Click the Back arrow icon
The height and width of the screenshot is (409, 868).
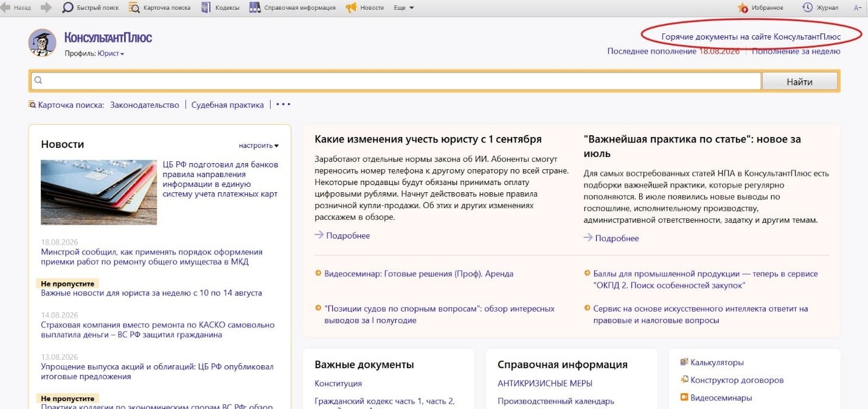(x=6, y=8)
